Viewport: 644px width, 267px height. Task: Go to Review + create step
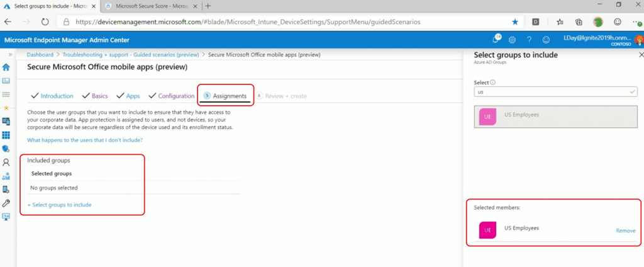282,96
